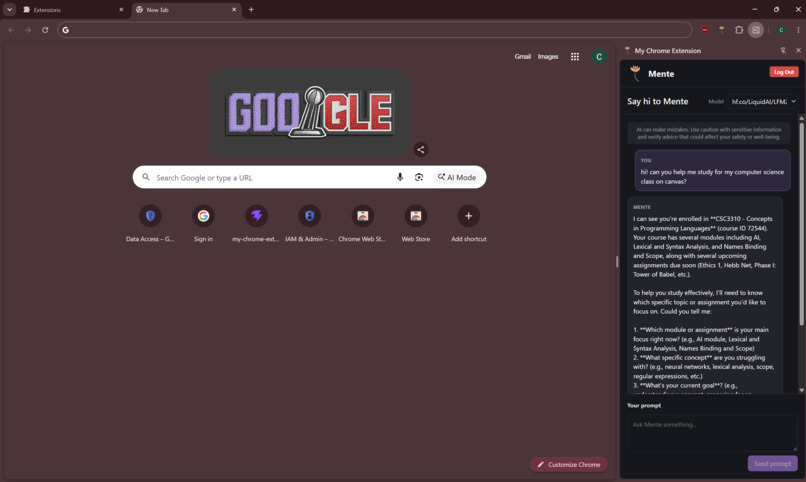
Task: Click the address bar field
Action: click(374, 30)
